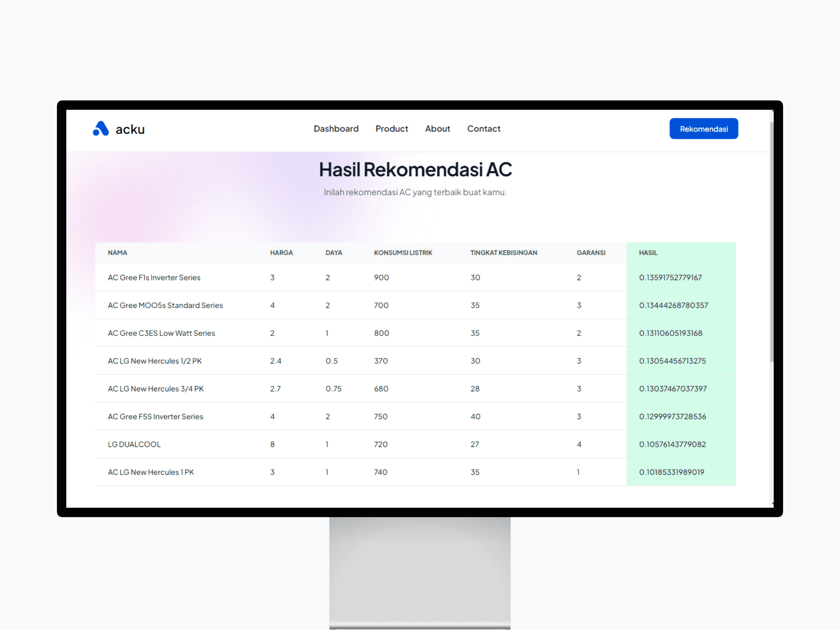Click result value 0.12999973728536
This screenshot has height=630, width=840.
pos(672,416)
